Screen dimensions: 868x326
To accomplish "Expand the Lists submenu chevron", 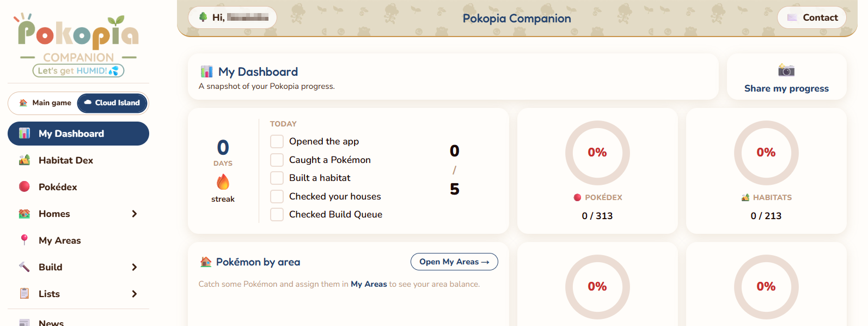I will pyautogui.click(x=134, y=294).
